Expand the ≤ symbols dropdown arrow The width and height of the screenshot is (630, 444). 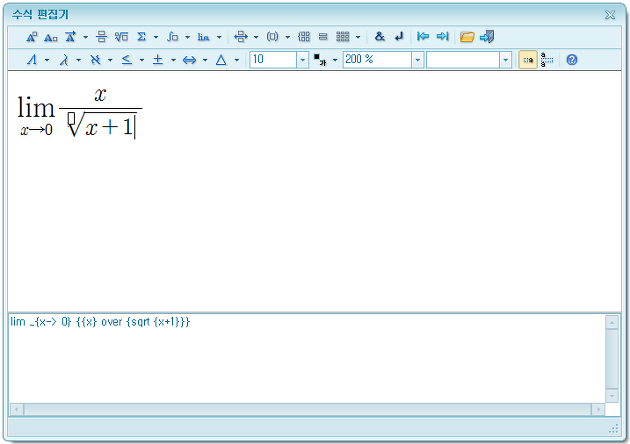(142, 60)
